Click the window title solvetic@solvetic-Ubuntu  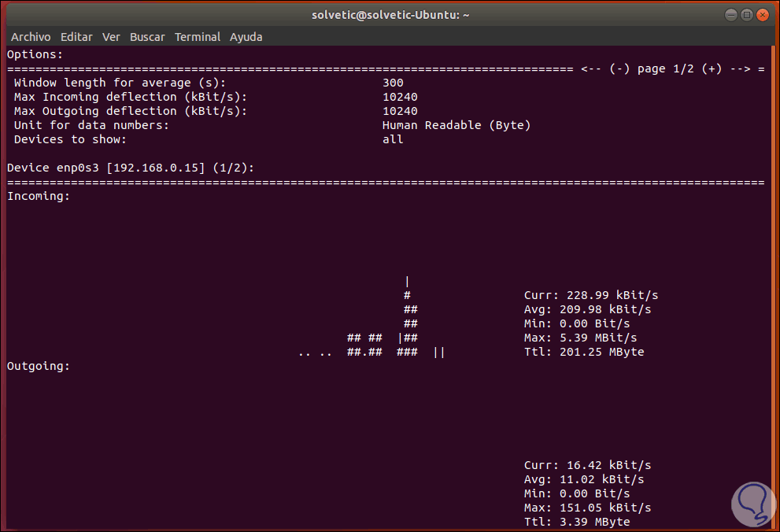click(x=390, y=15)
